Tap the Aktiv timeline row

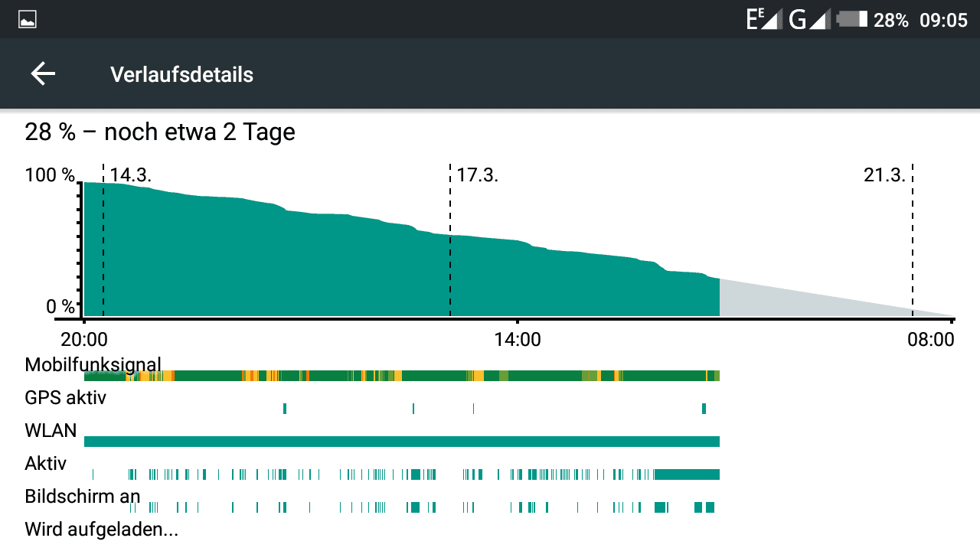coord(402,474)
